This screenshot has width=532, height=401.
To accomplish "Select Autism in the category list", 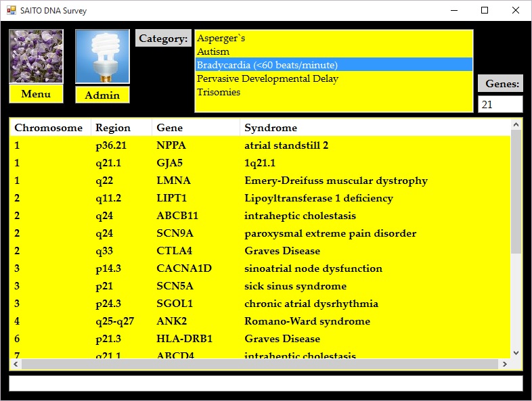I will (213, 51).
